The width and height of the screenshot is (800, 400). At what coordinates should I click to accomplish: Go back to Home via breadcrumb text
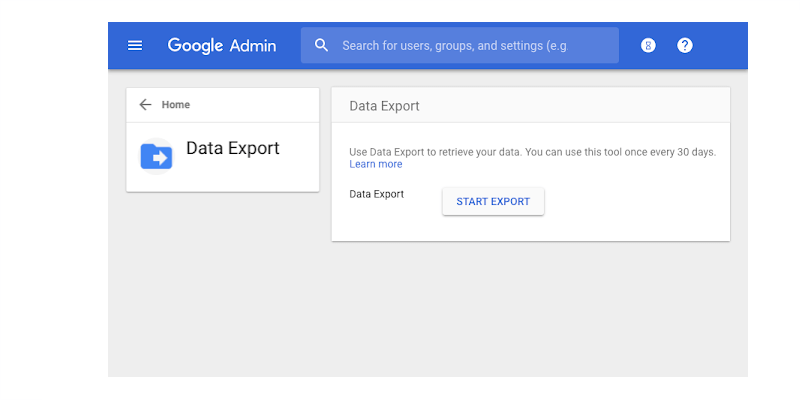click(176, 104)
